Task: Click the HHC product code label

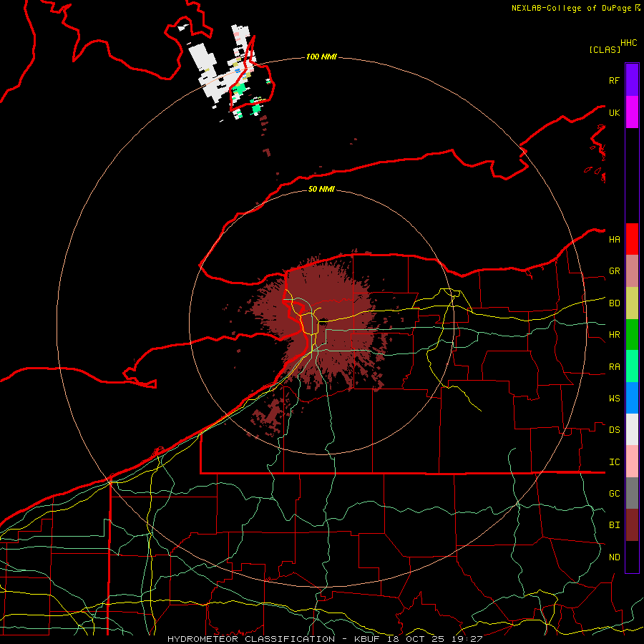Action: click(629, 43)
